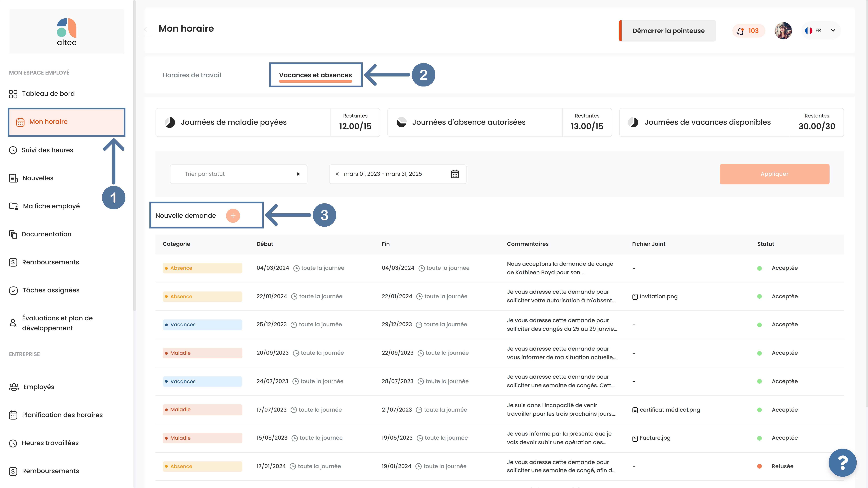This screenshot has width=868, height=488.
Task: Click the Vacances tag for 24/07/2023
Action: (x=202, y=381)
